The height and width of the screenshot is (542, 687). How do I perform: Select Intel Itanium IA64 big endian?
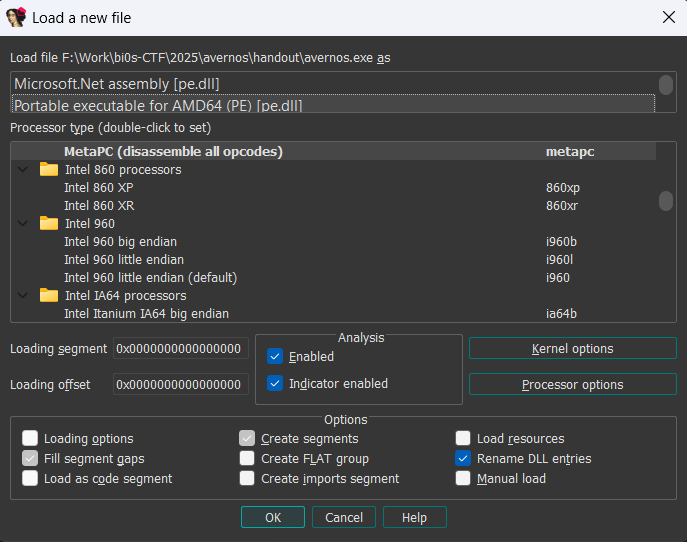tap(333, 314)
